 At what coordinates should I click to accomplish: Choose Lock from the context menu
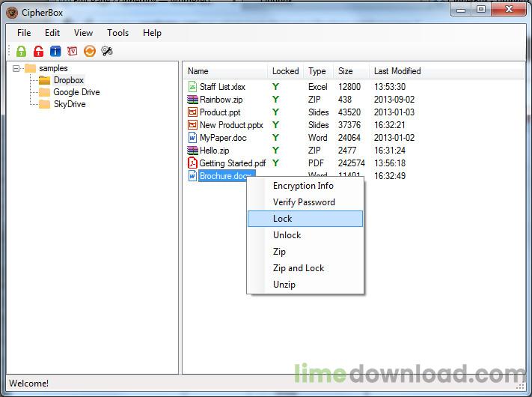click(305, 219)
